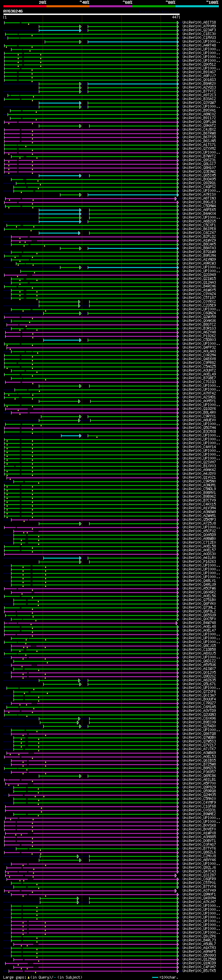222x980 pixels.
Task: Open hit label UniRef100_C1MVU3
Action: coord(199,38)
